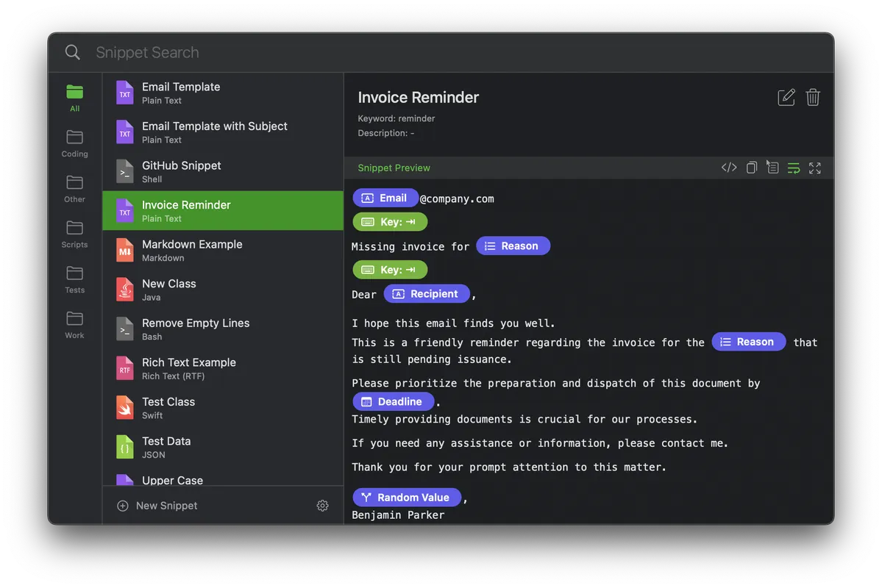Open settings gear beside New Snippet

click(322, 506)
